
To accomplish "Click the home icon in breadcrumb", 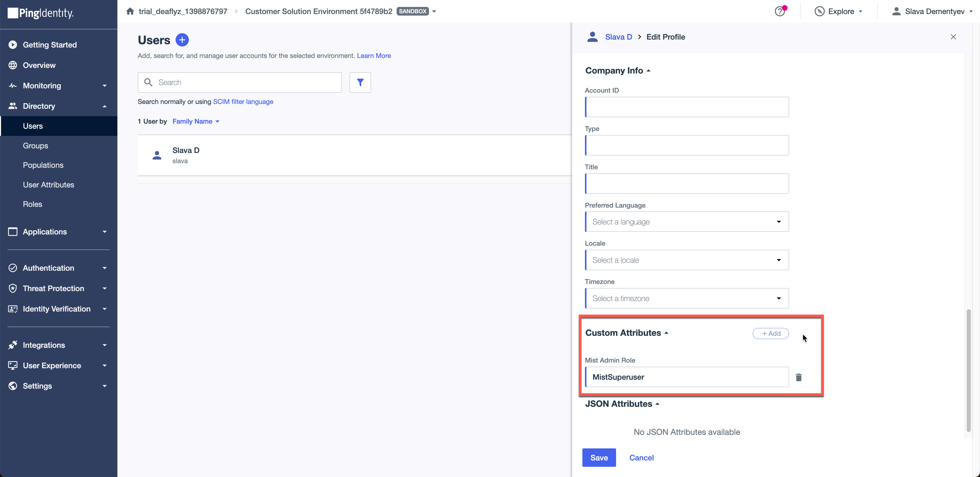I will pos(130,11).
